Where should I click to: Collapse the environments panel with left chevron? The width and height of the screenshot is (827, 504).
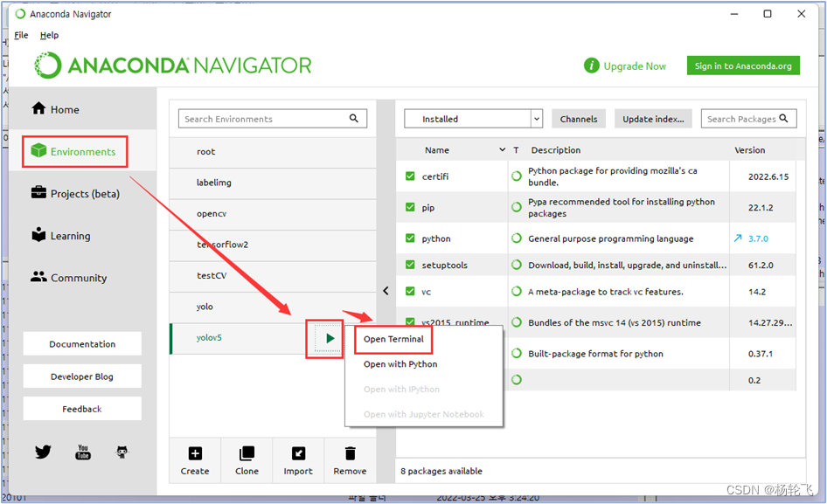click(x=386, y=291)
